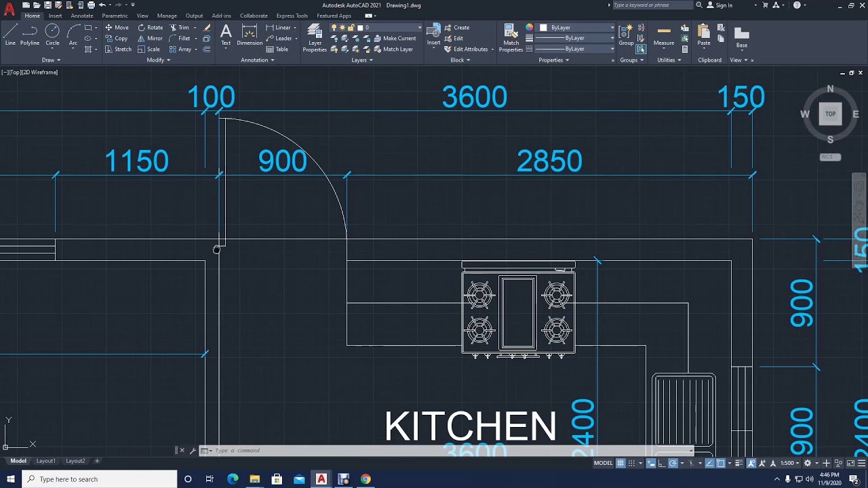Image resolution: width=868 pixels, height=488 pixels.
Task: Click the MODEL space button
Action: click(x=603, y=463)
